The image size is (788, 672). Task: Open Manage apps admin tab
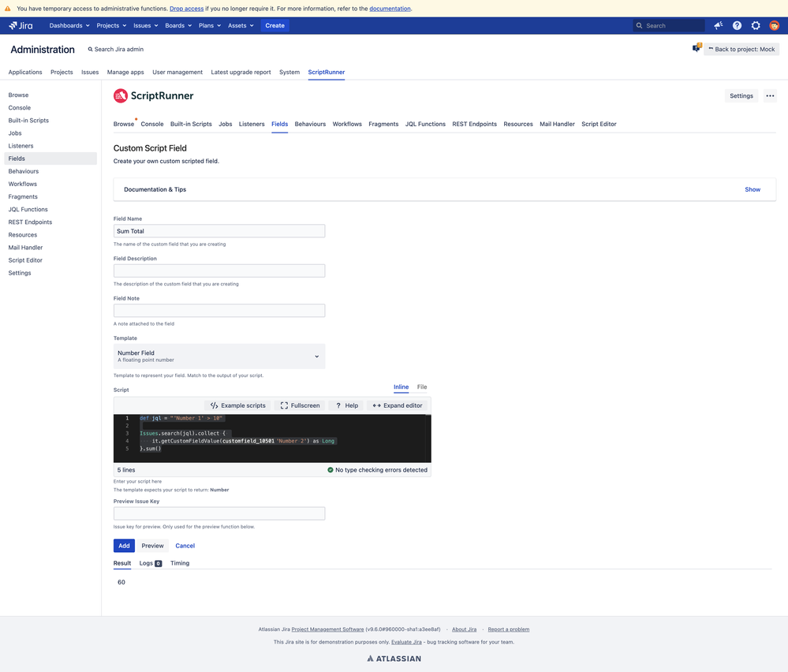point(125,73)
